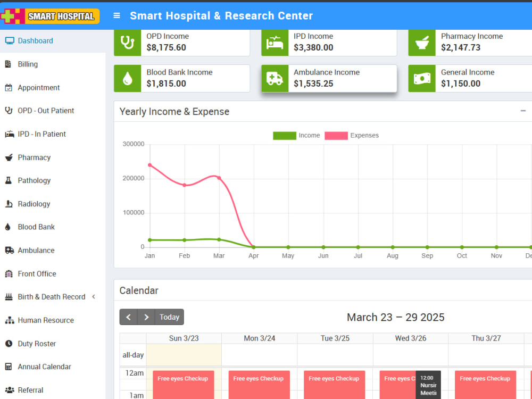Click the Ambulance sidebar icon
Screen dimensions: 532x399
(x=10, y=251)
